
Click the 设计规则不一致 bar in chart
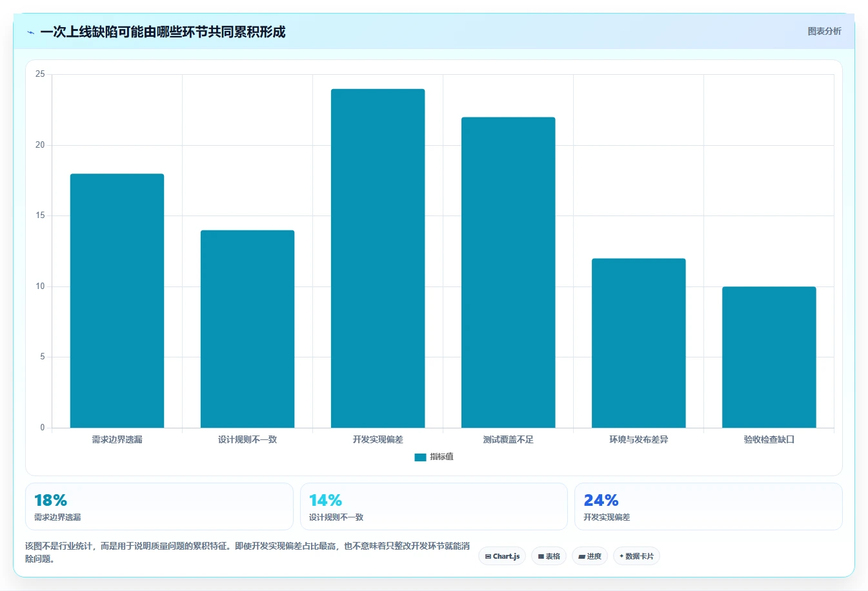[247, 329]
